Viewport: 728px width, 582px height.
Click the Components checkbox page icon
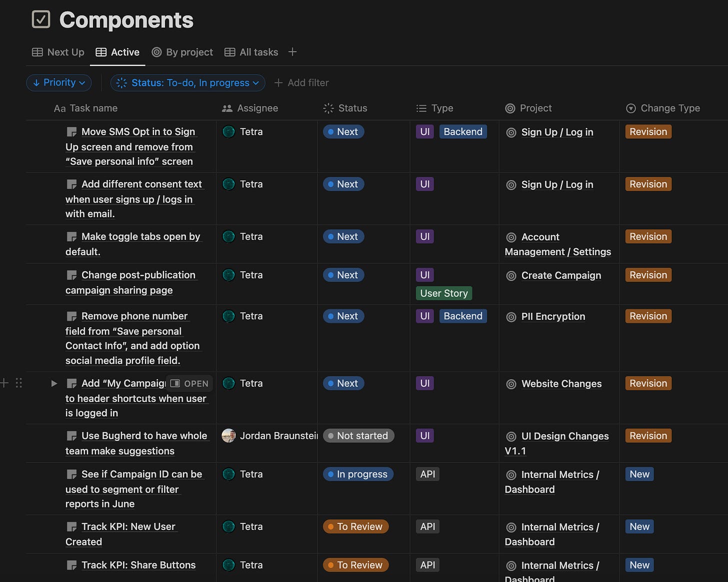click(x=41, y=20)
